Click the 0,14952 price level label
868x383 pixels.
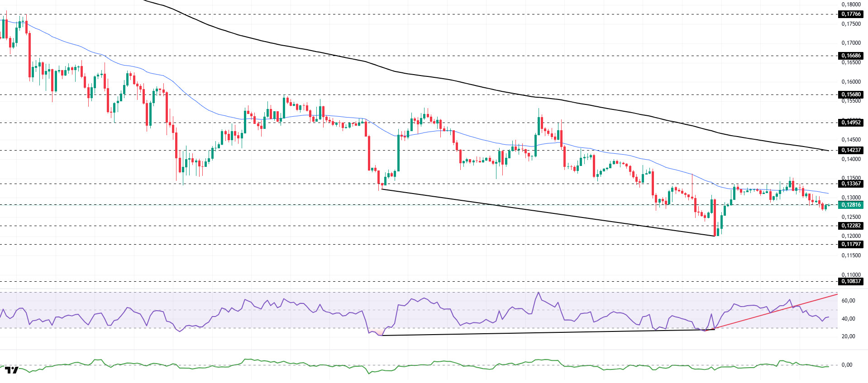point(851,123)
